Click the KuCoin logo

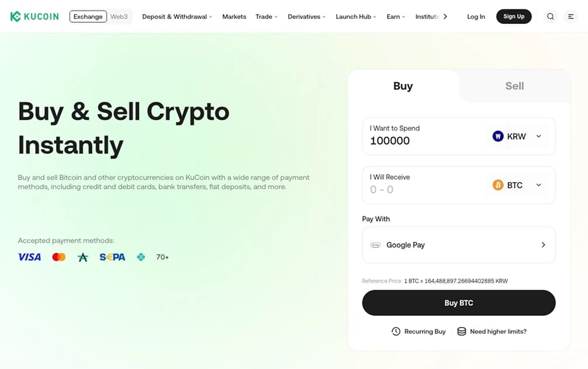(x=34, y=16)
